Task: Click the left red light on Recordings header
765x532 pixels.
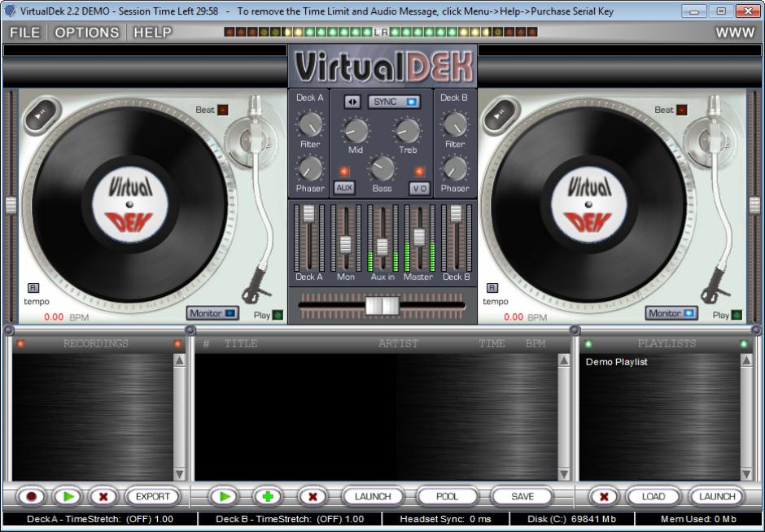Action: [20, 344]
